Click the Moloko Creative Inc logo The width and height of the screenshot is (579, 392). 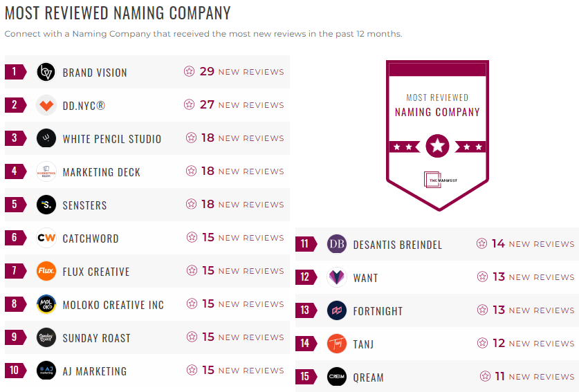[46, 304]
